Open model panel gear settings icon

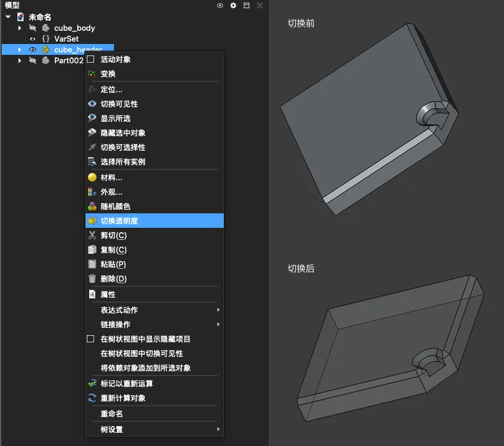click(x=233, y=5)
